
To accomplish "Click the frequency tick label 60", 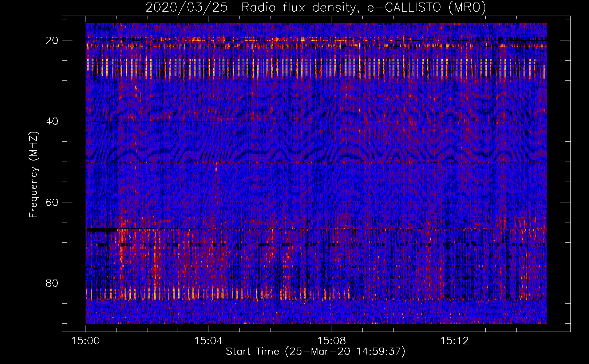I will click(52, 202).
